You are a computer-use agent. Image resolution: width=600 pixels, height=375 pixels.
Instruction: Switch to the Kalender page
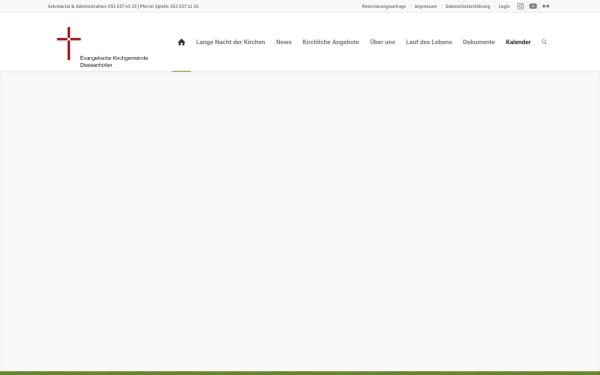pos(518,42)
